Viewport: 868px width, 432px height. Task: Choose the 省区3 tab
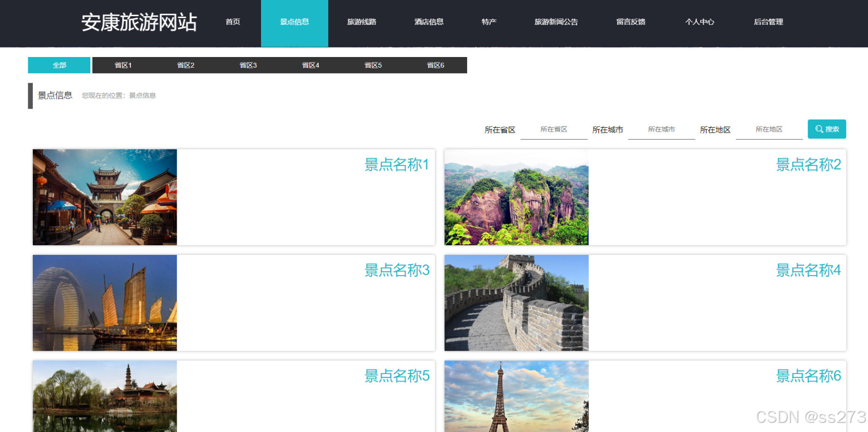pyautogui.click(x=248, y=65)
